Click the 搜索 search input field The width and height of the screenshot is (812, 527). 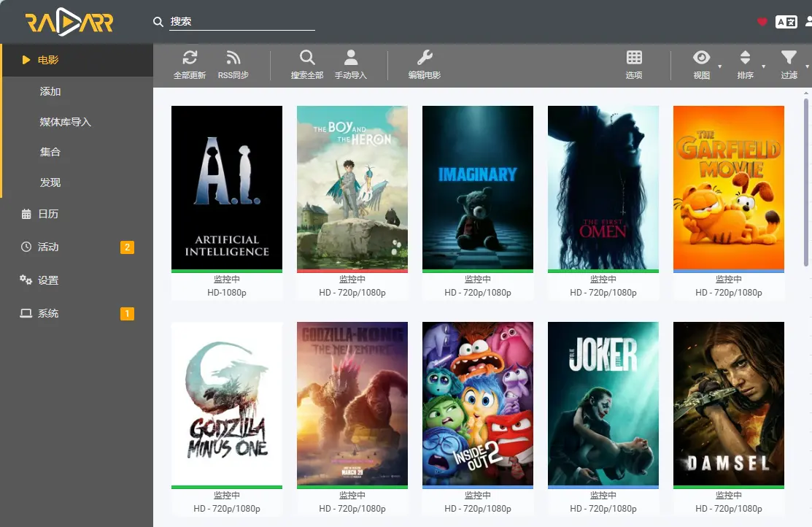tap(242, 22)
